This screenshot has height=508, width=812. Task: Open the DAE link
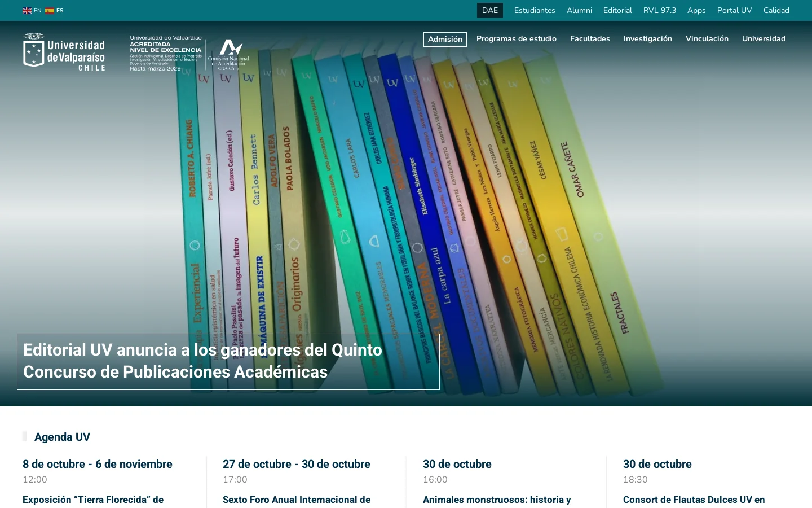490,10
